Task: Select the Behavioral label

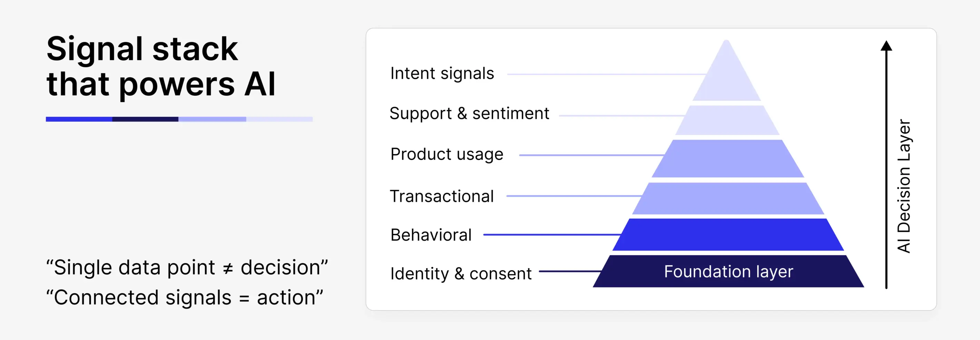Action: [x=431, y=235]
